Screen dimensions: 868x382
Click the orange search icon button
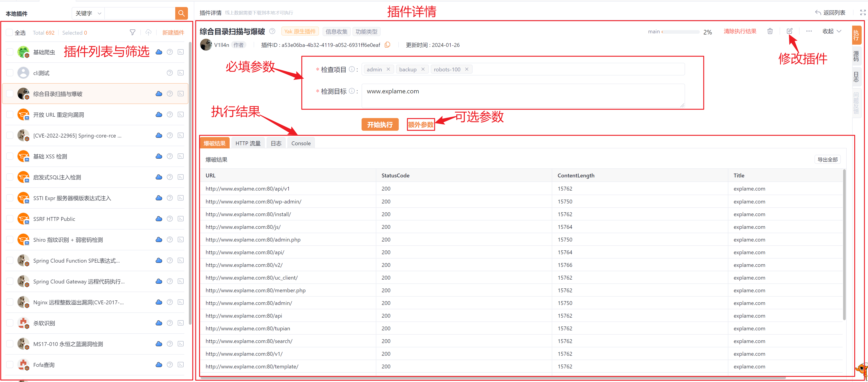click(x=181, y=13)
